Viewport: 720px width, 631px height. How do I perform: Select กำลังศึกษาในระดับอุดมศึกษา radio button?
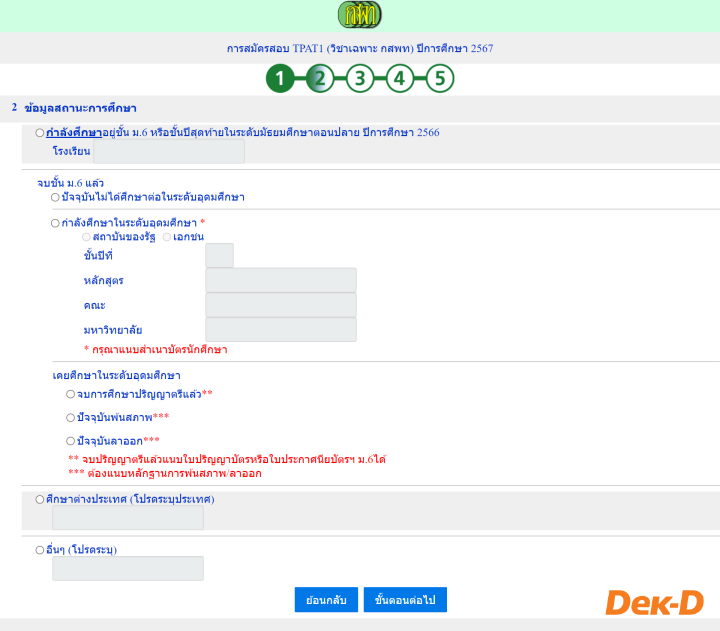click(x=56, y=223)
